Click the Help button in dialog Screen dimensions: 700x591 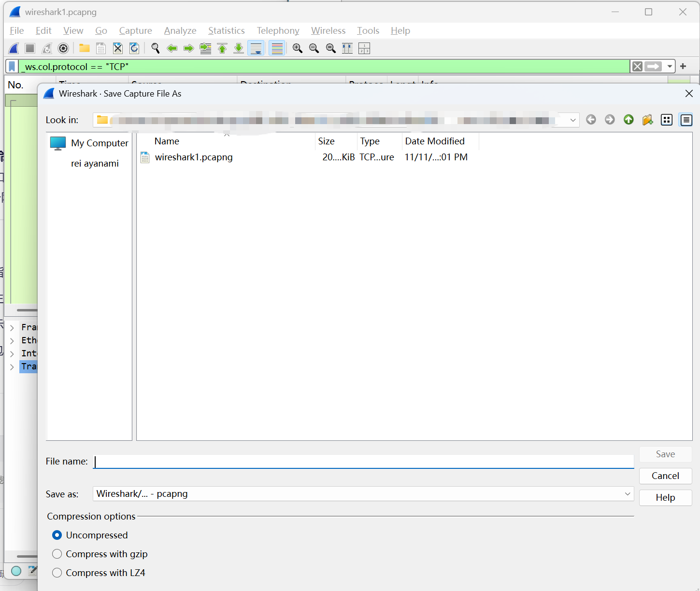[665, 497]
